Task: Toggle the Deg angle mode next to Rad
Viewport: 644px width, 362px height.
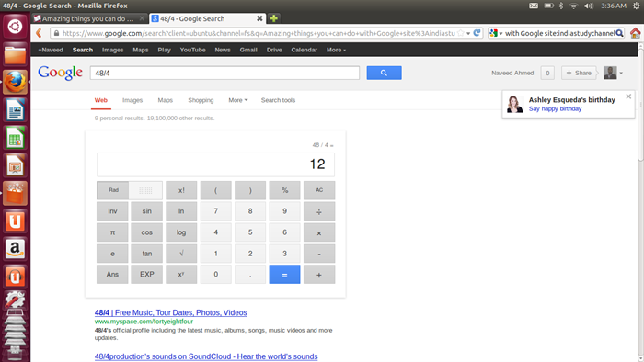Action: click(x=145, y=190)
